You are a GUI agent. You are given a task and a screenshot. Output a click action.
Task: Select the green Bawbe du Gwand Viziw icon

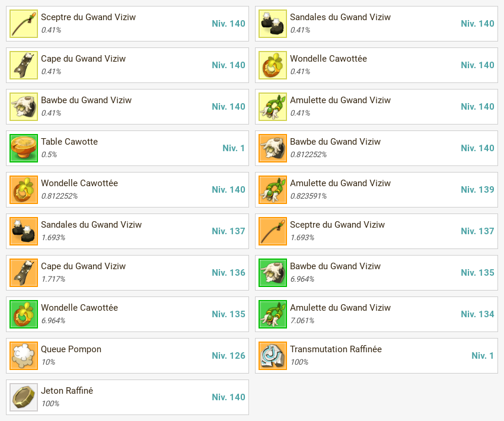(x=273, y=273)
